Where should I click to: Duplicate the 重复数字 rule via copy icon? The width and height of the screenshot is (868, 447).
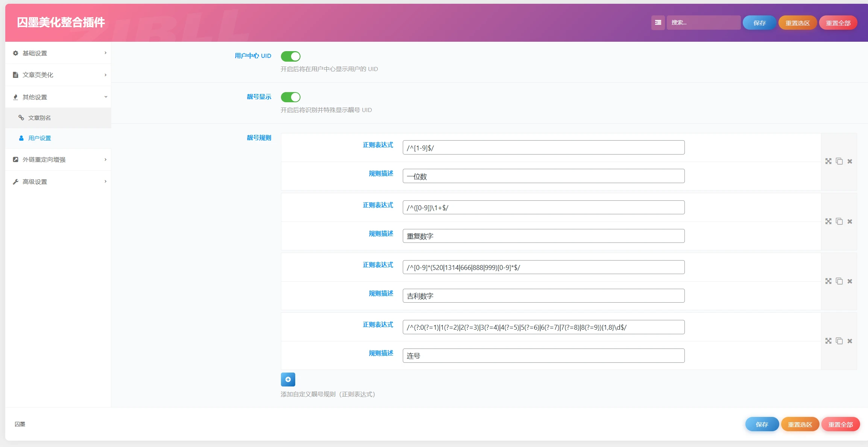point(839,221)
